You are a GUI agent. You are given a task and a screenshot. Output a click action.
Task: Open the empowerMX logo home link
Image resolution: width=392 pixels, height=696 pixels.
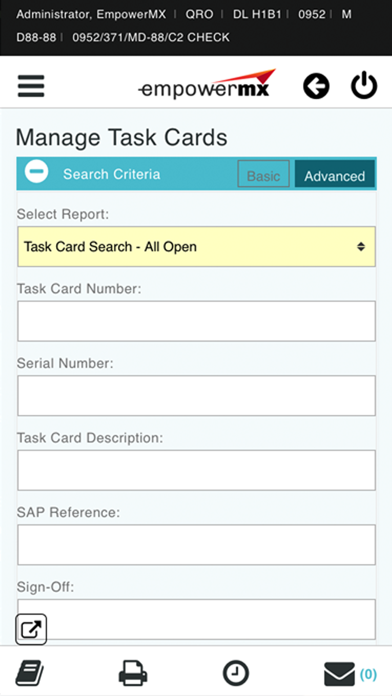pyautogui.click(x=207, y=84)
